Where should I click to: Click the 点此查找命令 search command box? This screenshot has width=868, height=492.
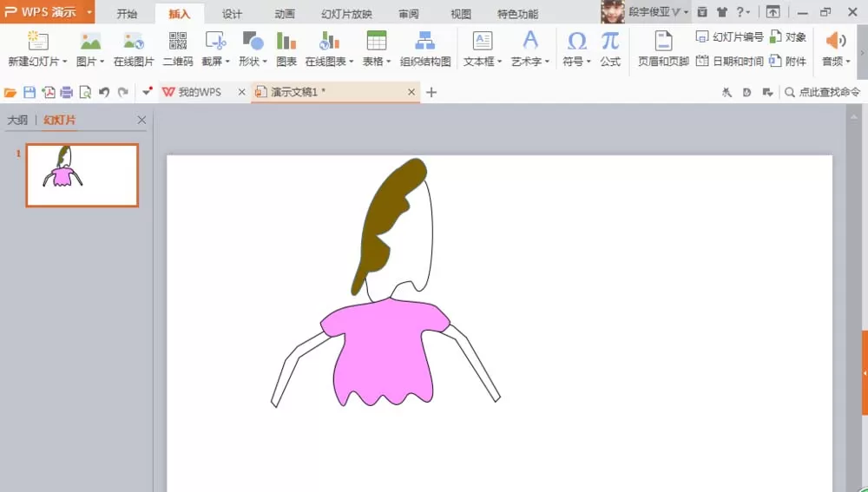pyautogui.click(x=823, y=93)
